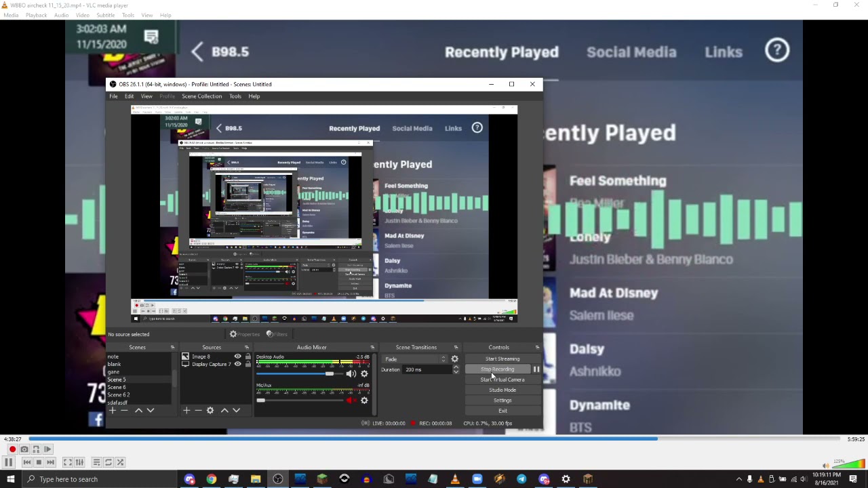Image resolution: width=868 pixels, height=488 pixels.
Task: Open the Links tab
Action: 724,52
